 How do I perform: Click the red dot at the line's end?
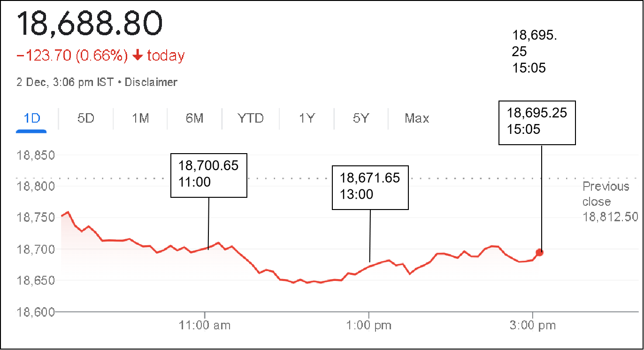click(x=539, y=253)
